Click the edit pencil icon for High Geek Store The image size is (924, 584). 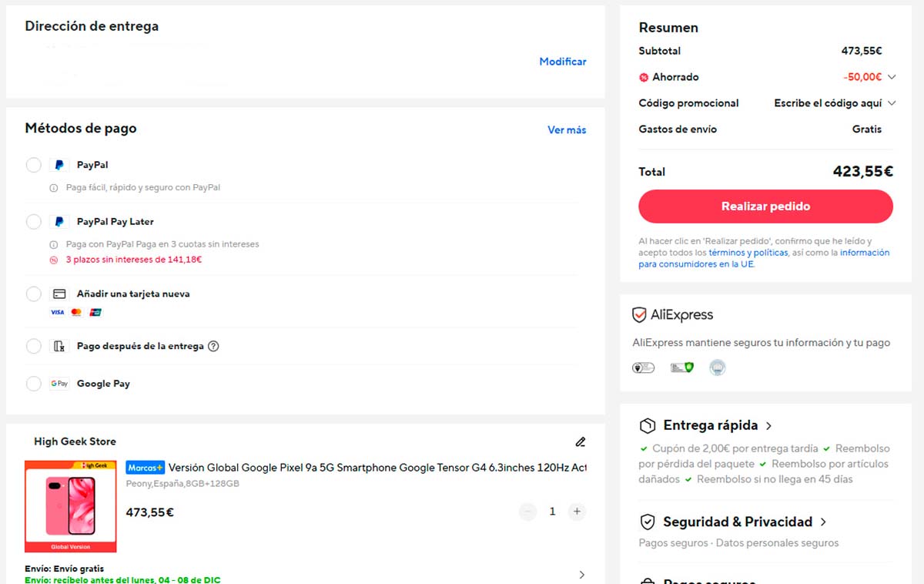tap(581, 442)
